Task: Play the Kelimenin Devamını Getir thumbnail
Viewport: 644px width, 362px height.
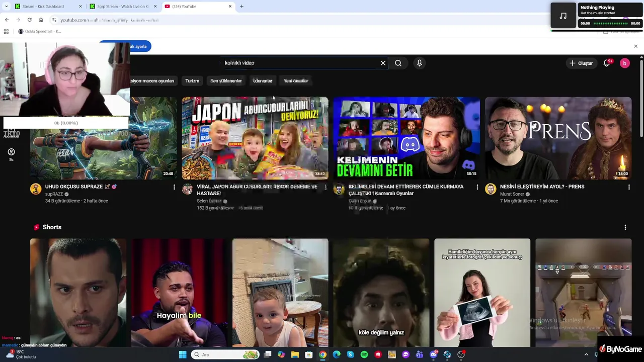Action: click(407, 138)
